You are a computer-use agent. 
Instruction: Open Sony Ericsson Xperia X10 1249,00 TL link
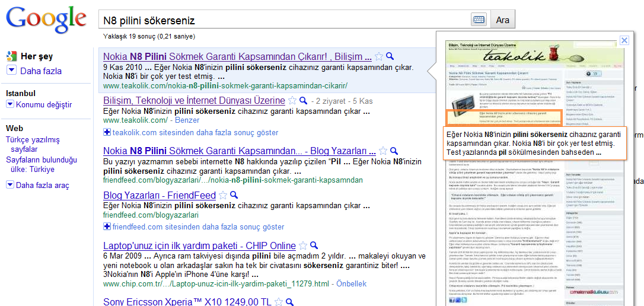pyautogui.click(x=187, y=302)
